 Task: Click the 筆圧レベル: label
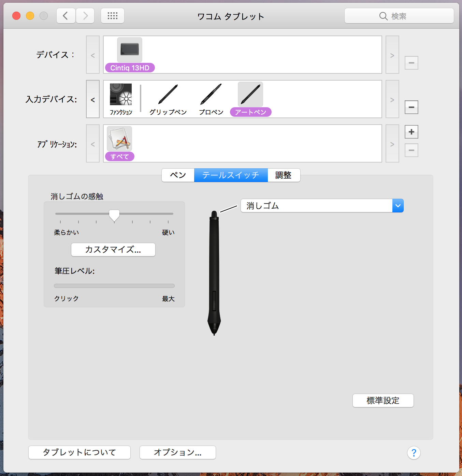pos(75,271)
